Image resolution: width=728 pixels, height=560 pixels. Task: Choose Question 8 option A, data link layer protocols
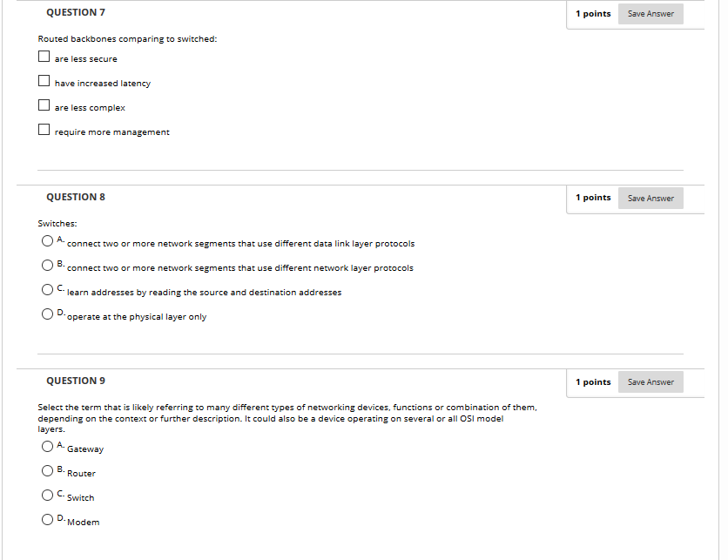pyautogui.click(x=47, y=241)
